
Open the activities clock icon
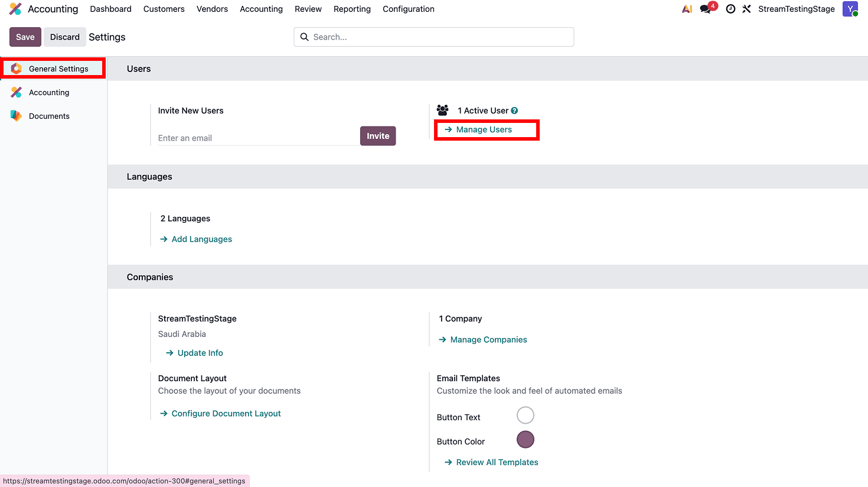click(730, 9)
